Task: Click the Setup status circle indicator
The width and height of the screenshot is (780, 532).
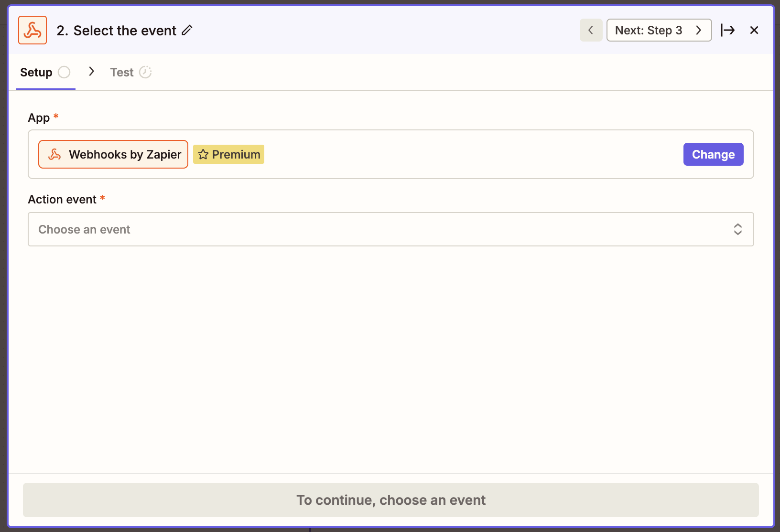Action: click(64, 72)
